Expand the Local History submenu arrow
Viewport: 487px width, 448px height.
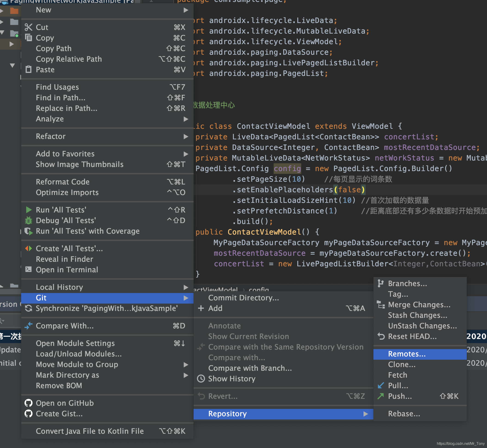click(186, 287)
